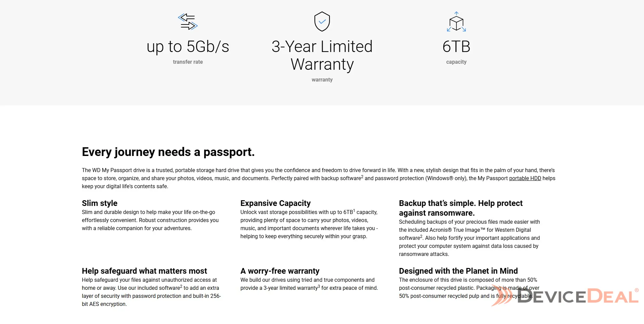Screen dimensions: 644x324
Task: Click the "A worry-free warranty" heading
Action: pyautogui.click(x=280, y=271)
